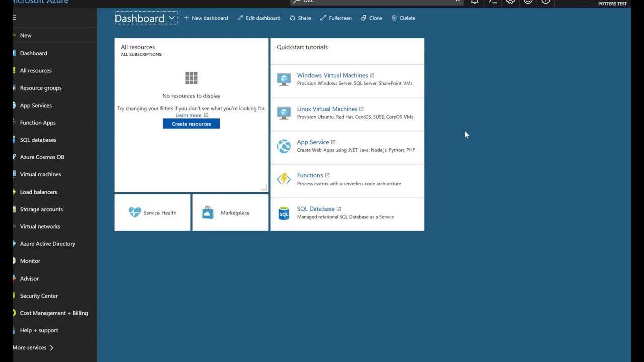
Task: Open the Windows Virtual Machines tutorial link
Action: 333,75
